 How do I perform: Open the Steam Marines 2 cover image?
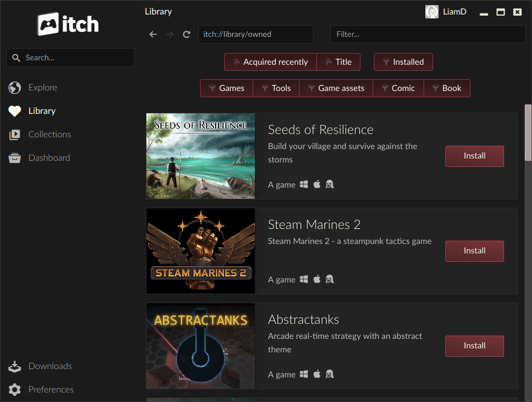pyautogui.click(x=201, y=251)
